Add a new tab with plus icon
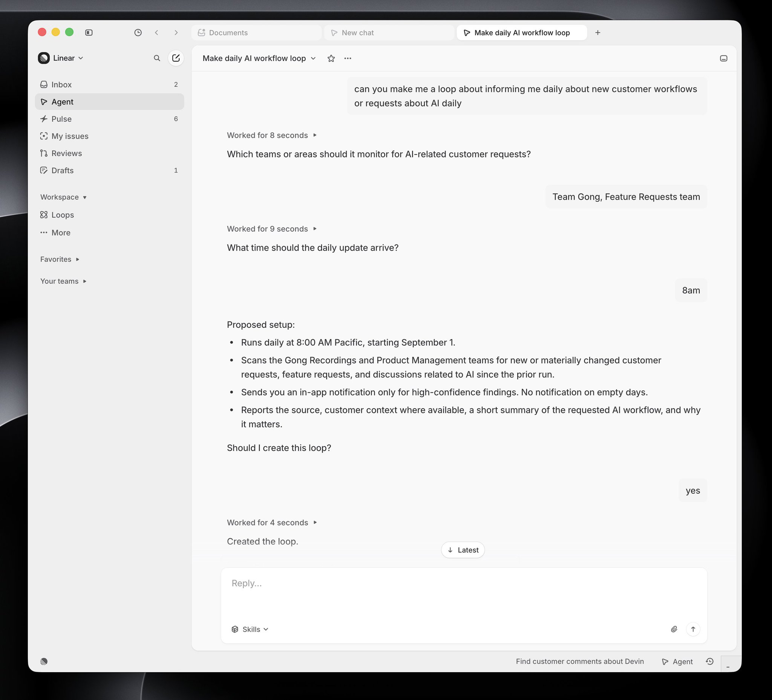This screenshot has width=772, height=700. pos(598,32)
